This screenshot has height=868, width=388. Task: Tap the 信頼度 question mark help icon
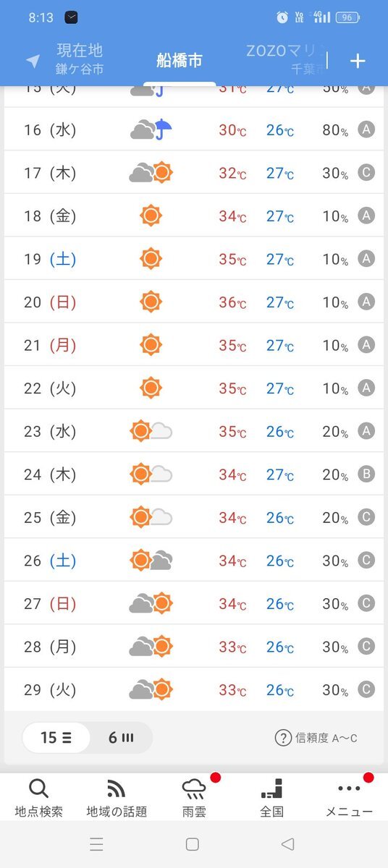pyautogui.click(x=283, y=738)
